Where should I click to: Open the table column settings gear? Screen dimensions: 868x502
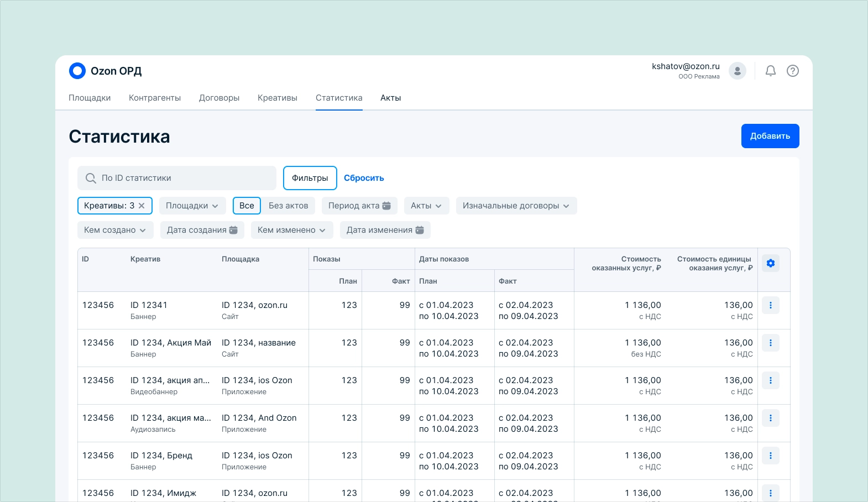(771, 263)
